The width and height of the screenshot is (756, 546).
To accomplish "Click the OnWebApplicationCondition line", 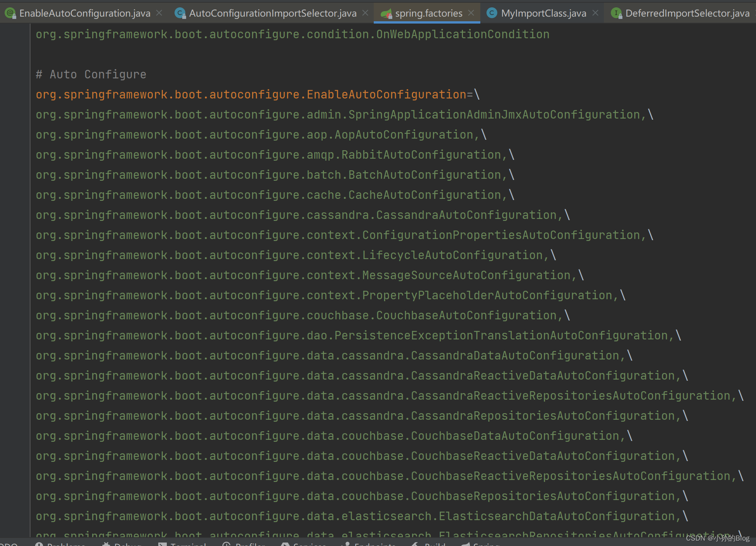I will coord(293,34).
